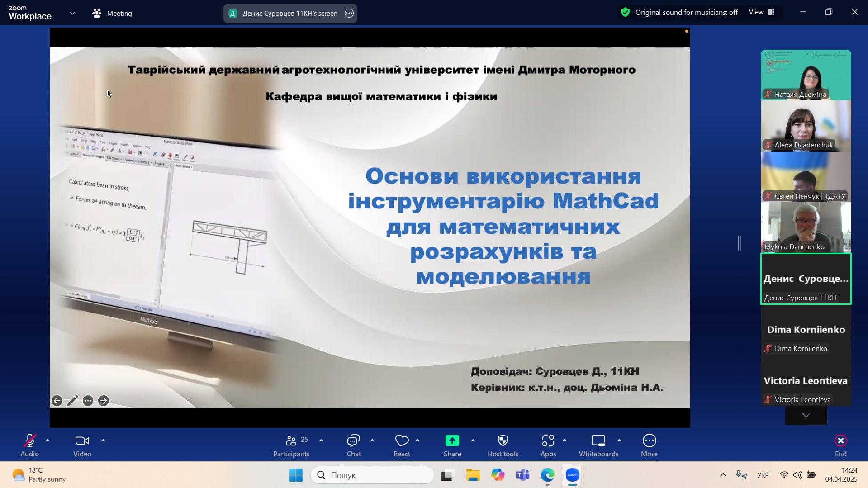The width and height of the screenshot is (868, 488).
Task: Expand the Participants options arrow
Action: (x=321, y=441)
